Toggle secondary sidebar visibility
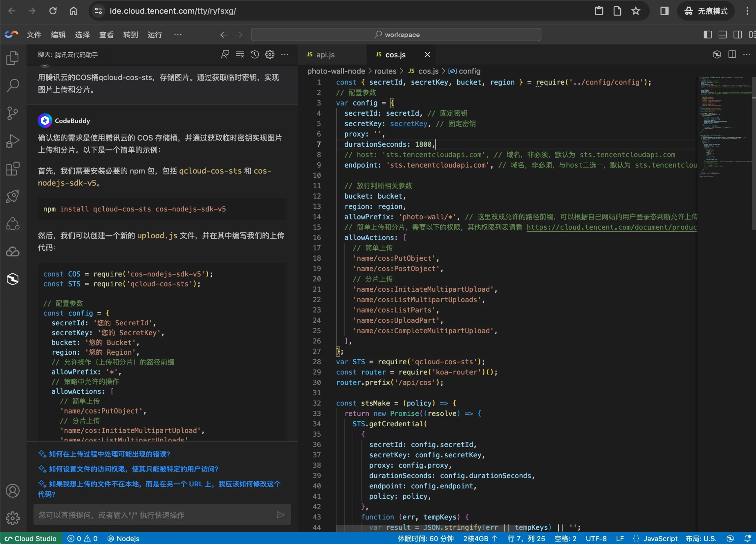 click(738, 35)
